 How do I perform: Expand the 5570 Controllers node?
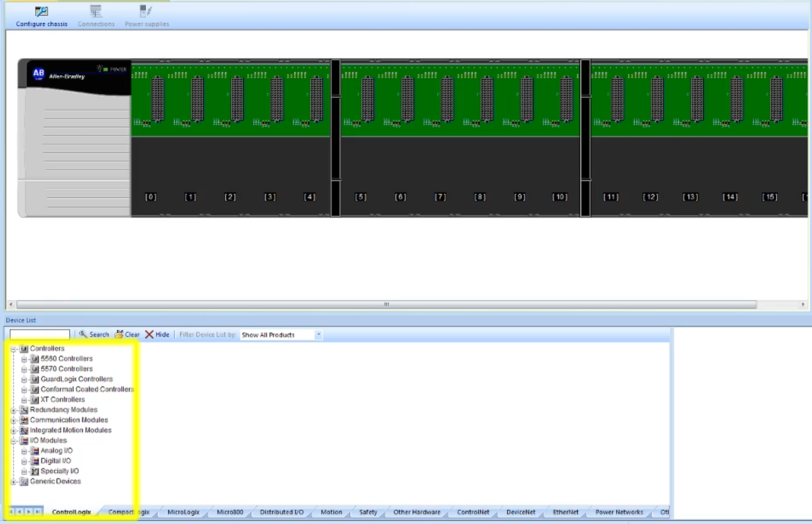(x=23, y=368)
